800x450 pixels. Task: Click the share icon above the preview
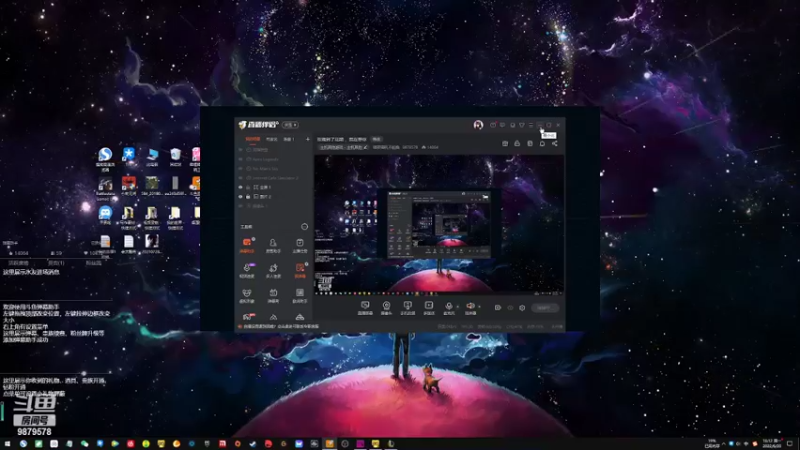pyautogui.click(x=555, y=143)
